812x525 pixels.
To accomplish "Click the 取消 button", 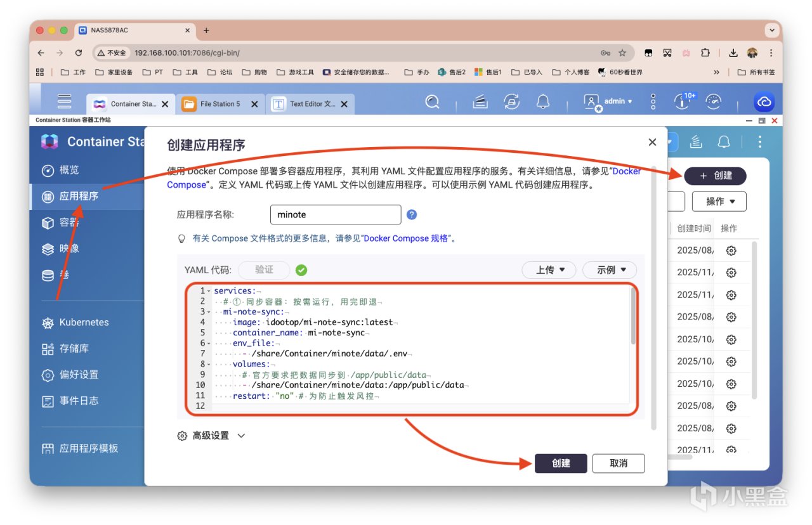I will point(619,463).
